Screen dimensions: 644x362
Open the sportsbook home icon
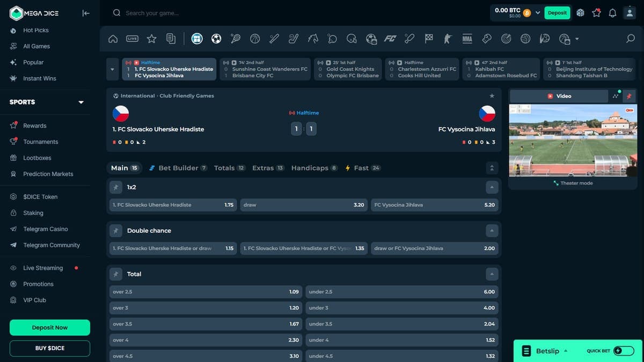113,39
